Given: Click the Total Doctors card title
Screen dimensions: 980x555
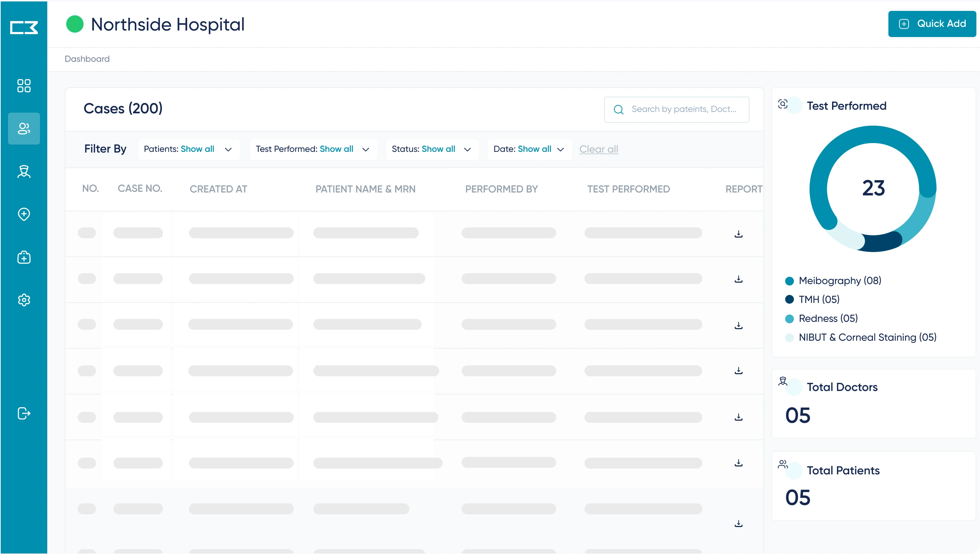Looking at the screenshot, I should pyautogui.click(x=842, y=387).
